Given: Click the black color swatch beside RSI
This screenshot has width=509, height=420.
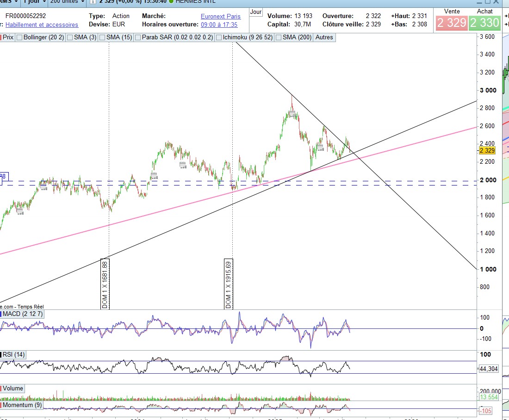Looking at the screenshot, I should pos(1,354).
